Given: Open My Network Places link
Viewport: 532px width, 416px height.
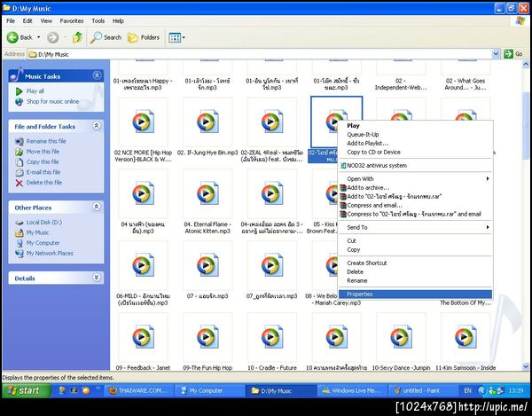Looking at the screenshot, I should (x=50, y=253).
